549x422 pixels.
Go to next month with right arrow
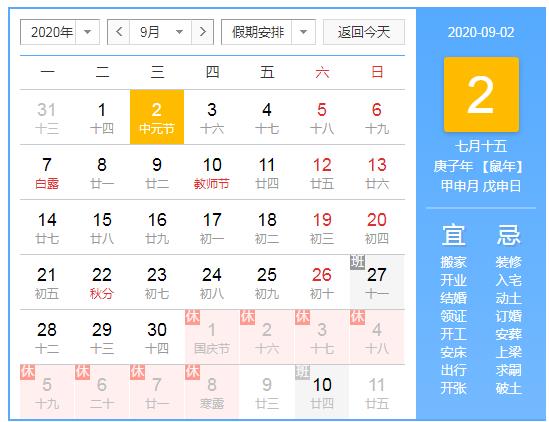[202, 32]
